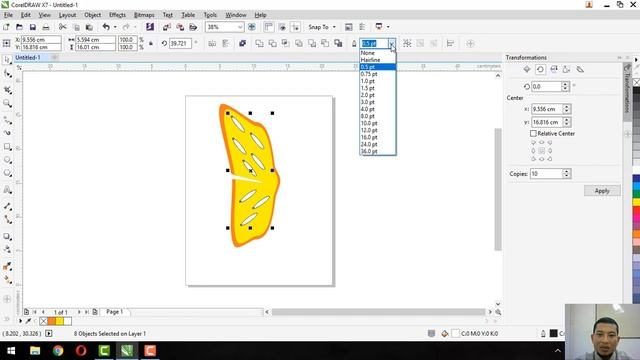Open the Layout menu
Viewport: 640px width, 360px height.
(x=67, y=15)
